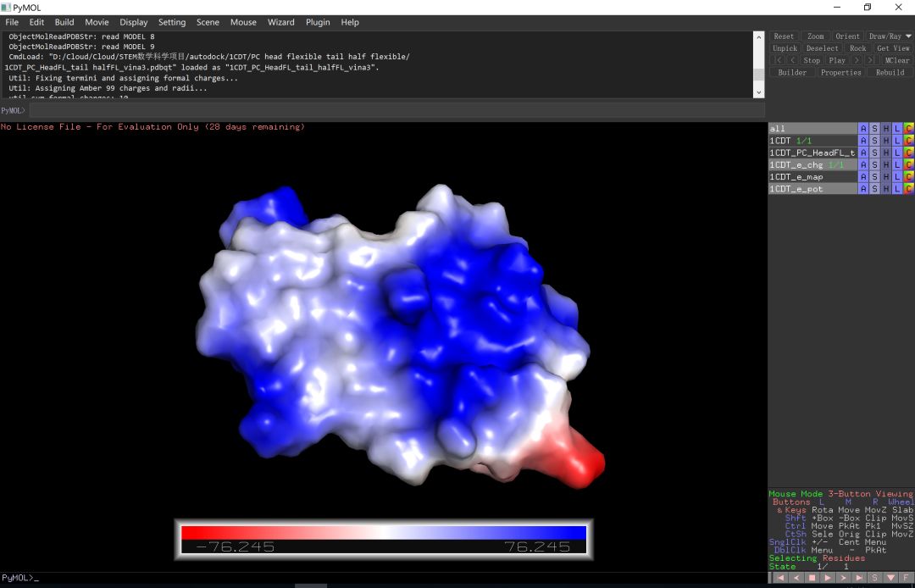Open the Movie menu
The height and width of the screenshot is (588, 915).
point(97,22)
